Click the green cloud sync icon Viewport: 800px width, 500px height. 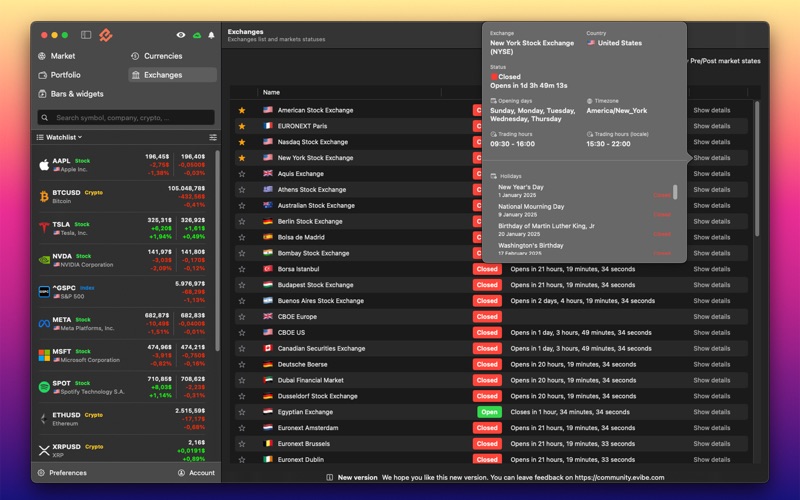[196, 35]
